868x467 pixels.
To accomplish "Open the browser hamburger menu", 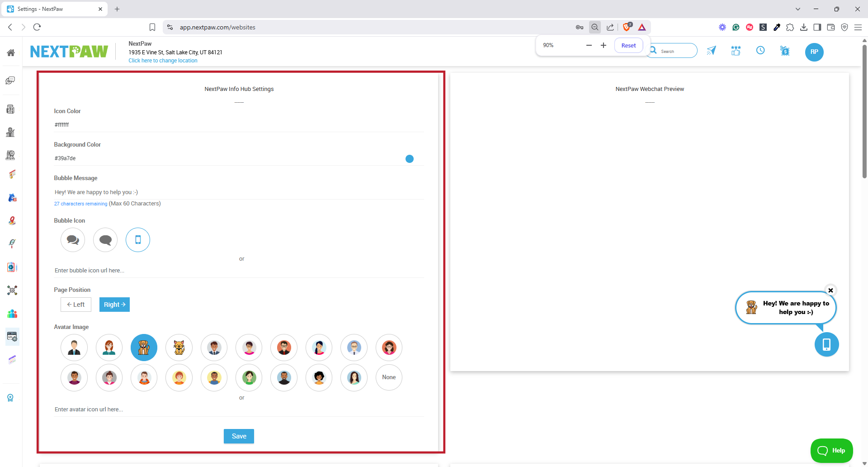I will click(x=858, y=27).
